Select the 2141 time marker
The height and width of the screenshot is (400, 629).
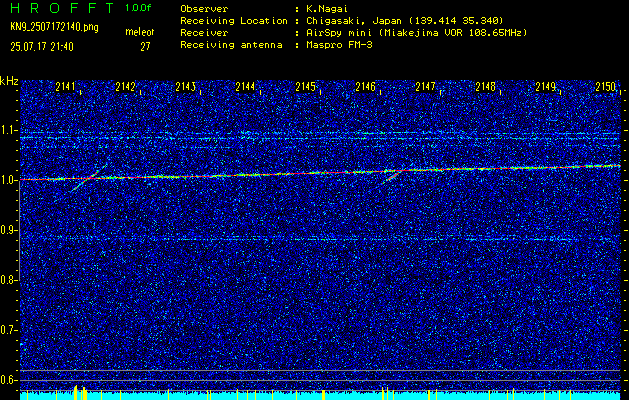(65, 86)
